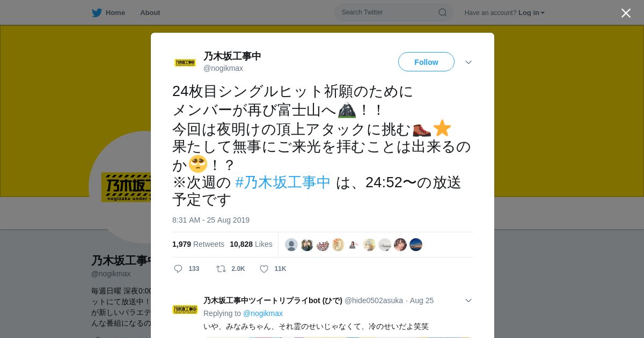Click the retweet arrows icon
644x338 pixels.
tap(221, 269)
